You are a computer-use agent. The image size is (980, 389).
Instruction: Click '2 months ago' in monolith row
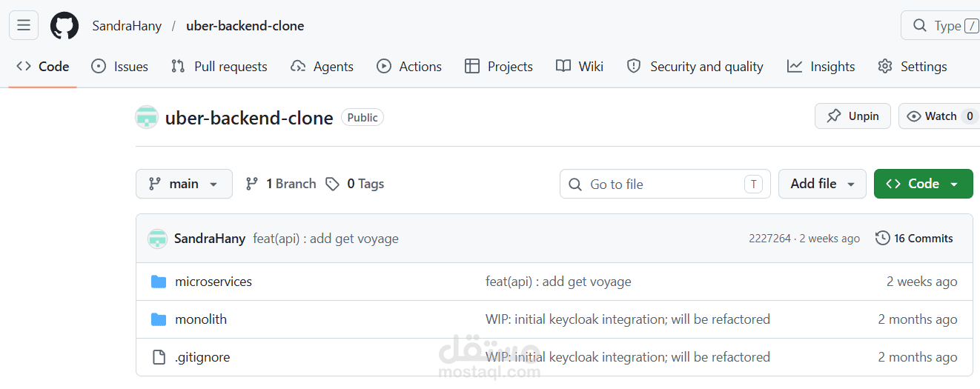[x=918, y=319]
